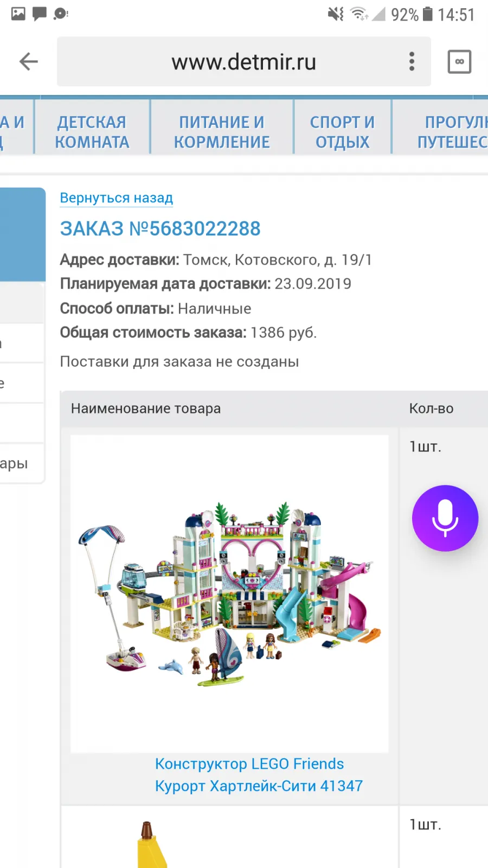Open the browser tabs switcher icon

[459, 61]
